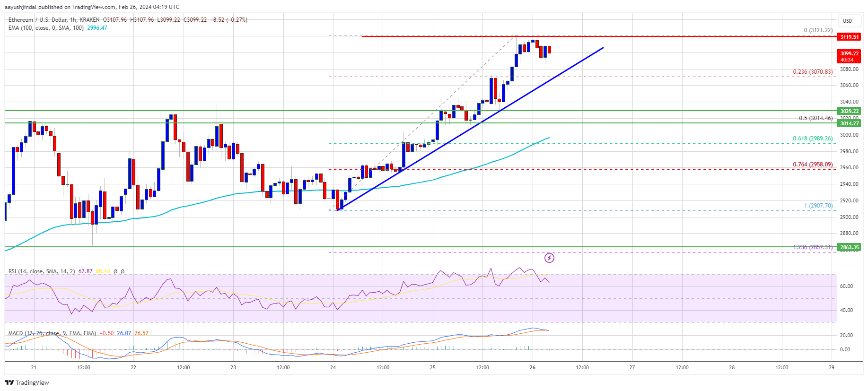
Task: Select the 0.764 (2958.09) Fibonacci label
Action: tap(813, 165)
